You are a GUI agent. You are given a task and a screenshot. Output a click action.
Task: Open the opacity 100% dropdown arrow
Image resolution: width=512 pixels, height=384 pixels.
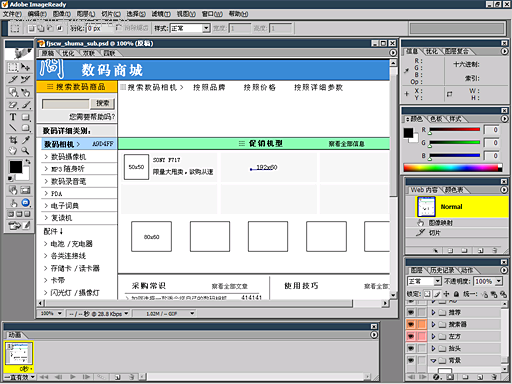pos(499,281)
